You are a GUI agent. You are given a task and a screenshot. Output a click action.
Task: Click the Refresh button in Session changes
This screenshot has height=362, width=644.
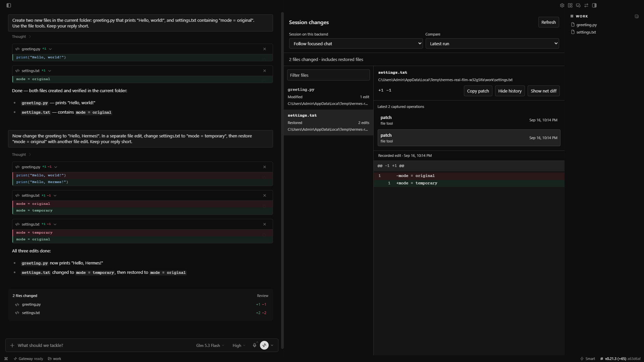point(548,22)
